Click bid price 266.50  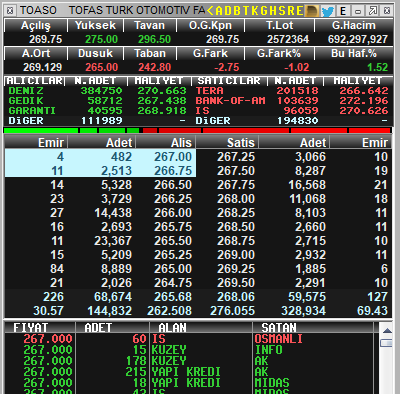click(173, 185)
